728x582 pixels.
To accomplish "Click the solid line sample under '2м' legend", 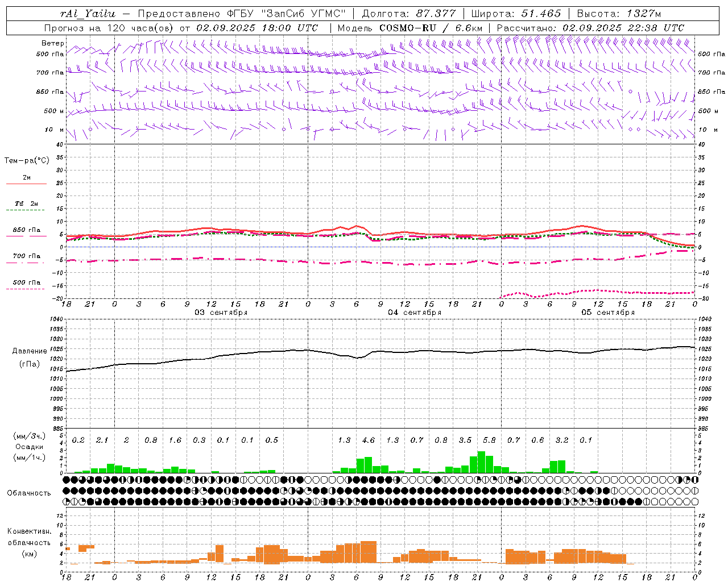I will click(26, 184).
